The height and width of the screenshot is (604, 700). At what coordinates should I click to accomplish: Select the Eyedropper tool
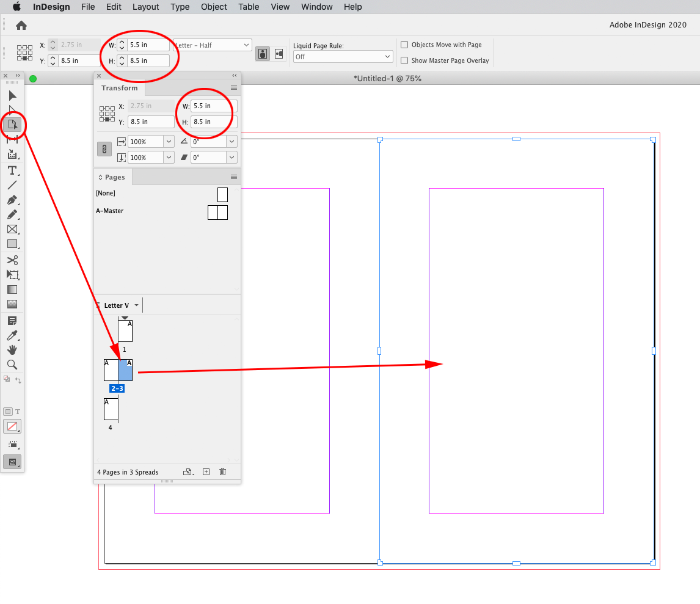click(12, 335)
